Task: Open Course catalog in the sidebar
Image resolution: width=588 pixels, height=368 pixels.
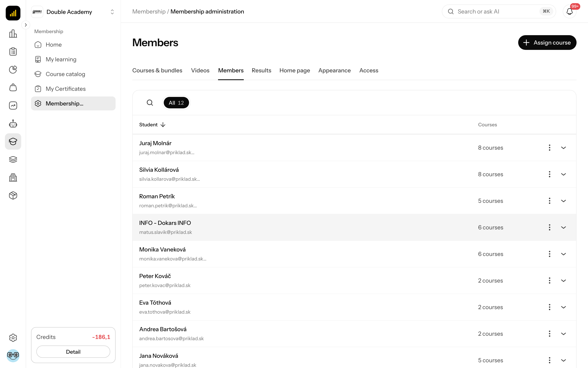Action: [x=73, y=74]
